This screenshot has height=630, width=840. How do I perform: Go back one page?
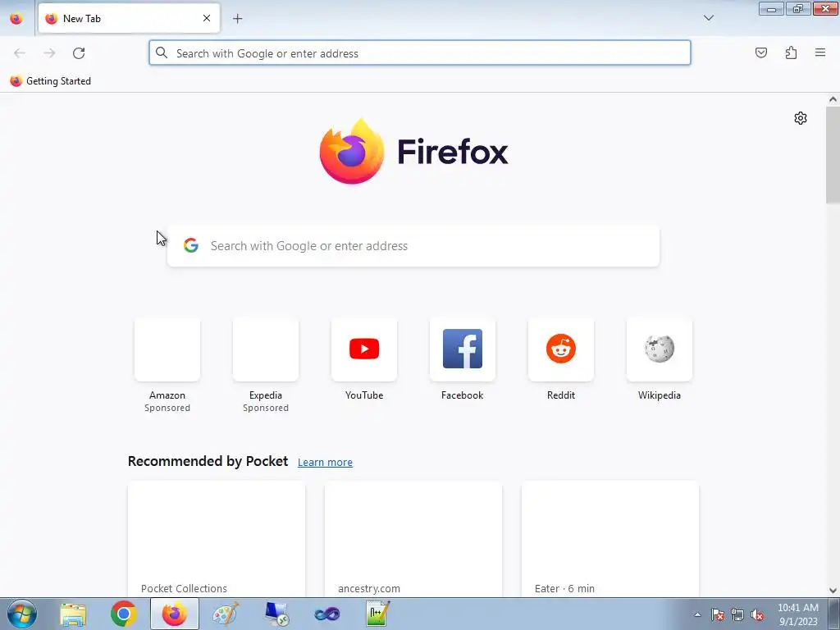20,53
